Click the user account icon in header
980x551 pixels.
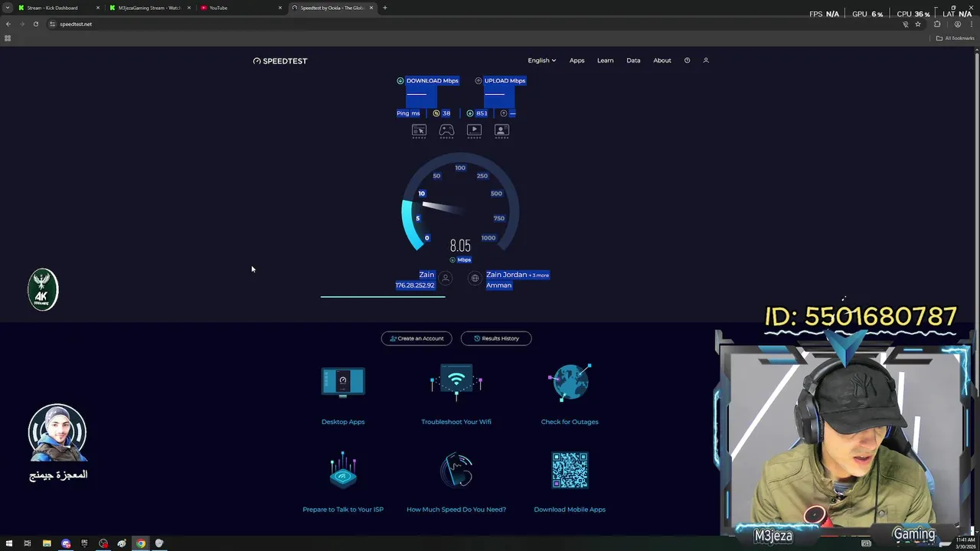pos(706,60)
